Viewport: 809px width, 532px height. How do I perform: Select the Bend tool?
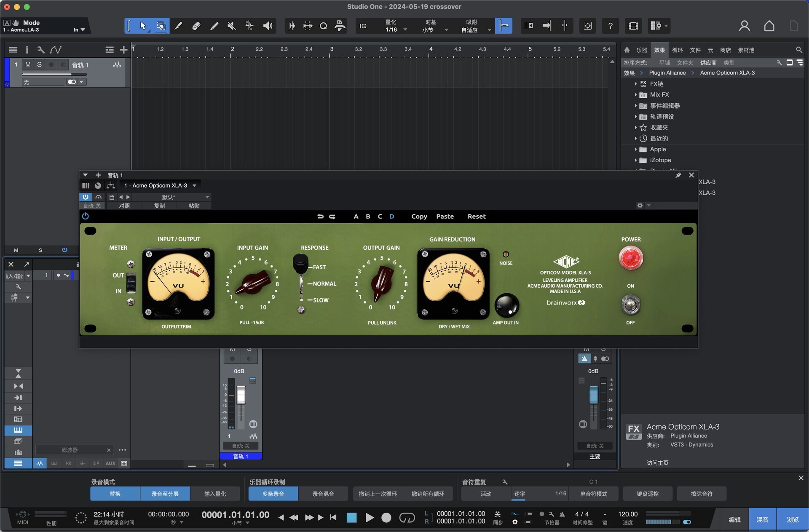pyautogui.click(x=249, y=26)
